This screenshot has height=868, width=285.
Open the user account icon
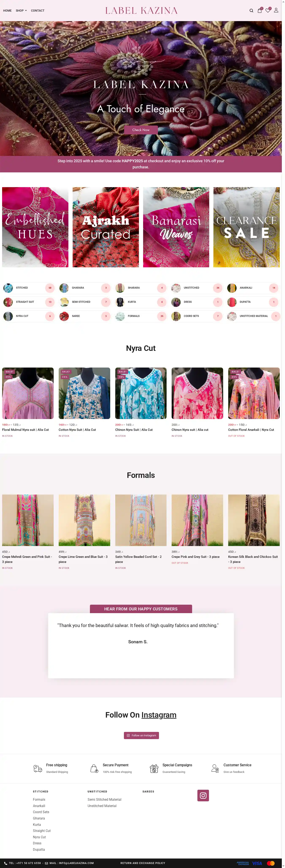tap(276, 11)
